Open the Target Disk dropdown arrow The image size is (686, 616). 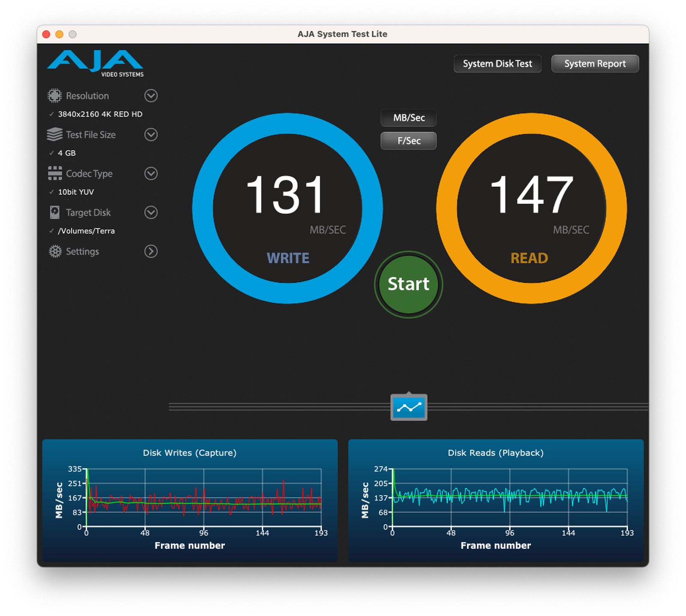151,212
